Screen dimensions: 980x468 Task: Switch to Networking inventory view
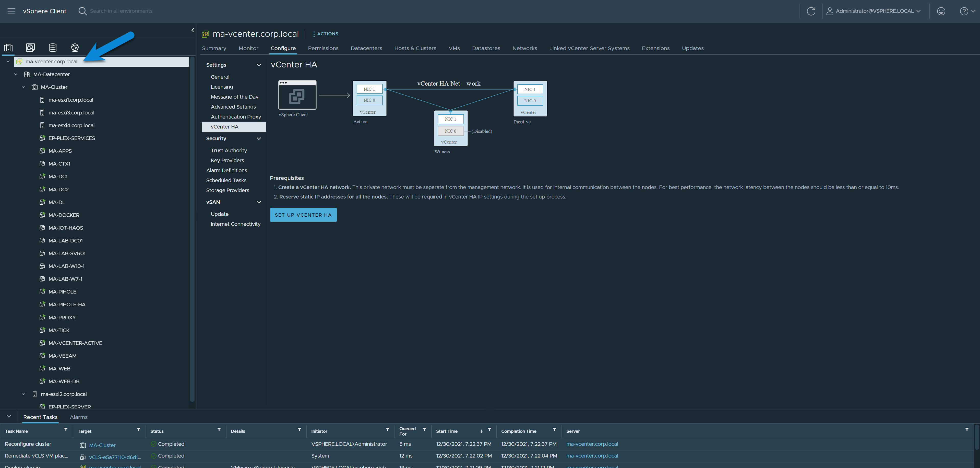75,48
